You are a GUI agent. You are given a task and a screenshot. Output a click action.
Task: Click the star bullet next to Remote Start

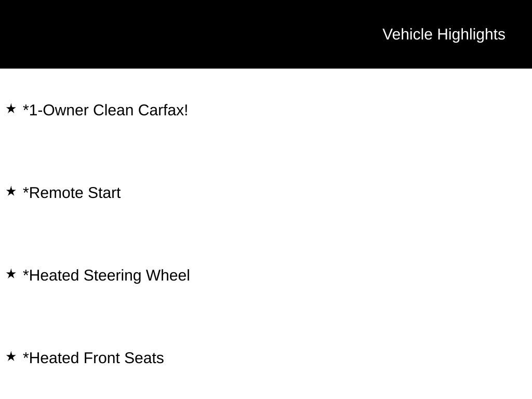(x=11, y=191)
